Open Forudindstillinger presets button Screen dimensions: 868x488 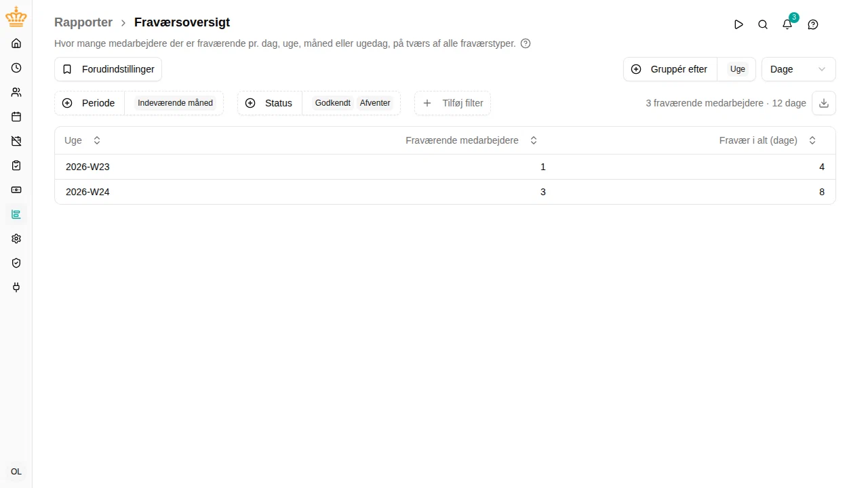tap(108, 69)
